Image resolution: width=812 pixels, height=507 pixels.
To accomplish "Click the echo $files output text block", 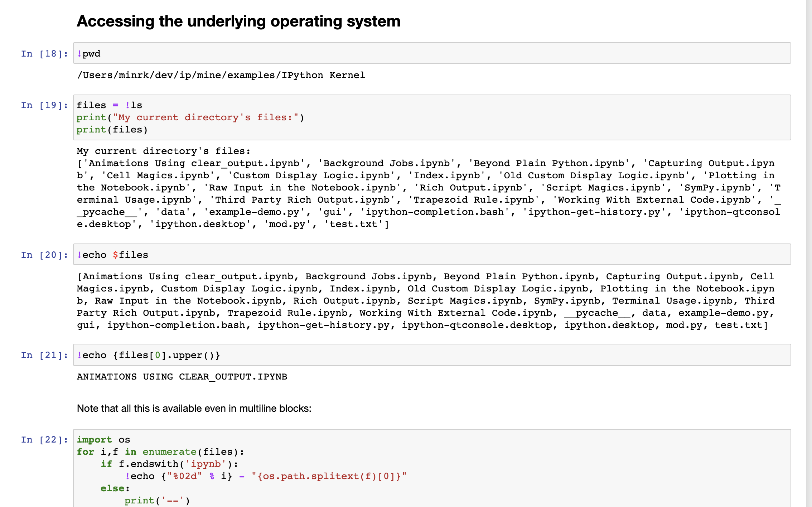I will point(425,301).
